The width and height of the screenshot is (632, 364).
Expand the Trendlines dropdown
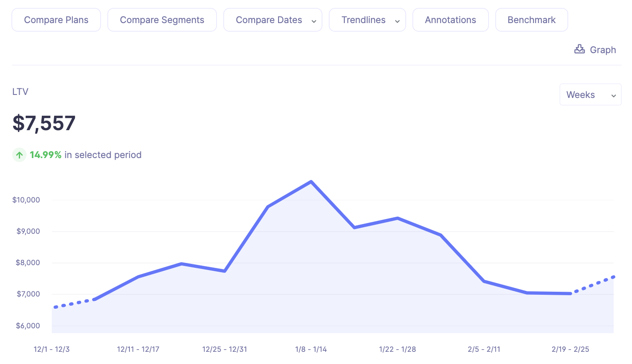click(x=367, y=20)
